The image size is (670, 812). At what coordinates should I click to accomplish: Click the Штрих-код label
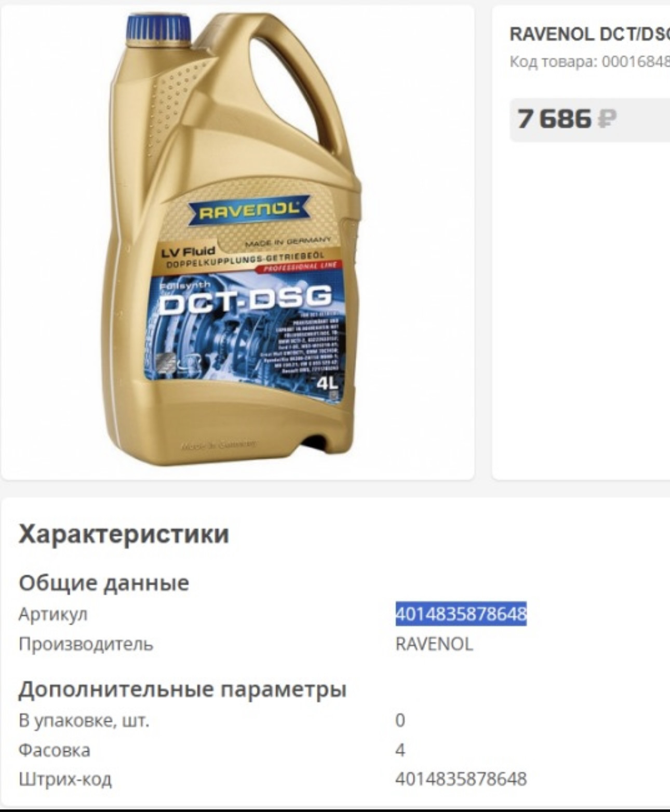pos(65,779)
